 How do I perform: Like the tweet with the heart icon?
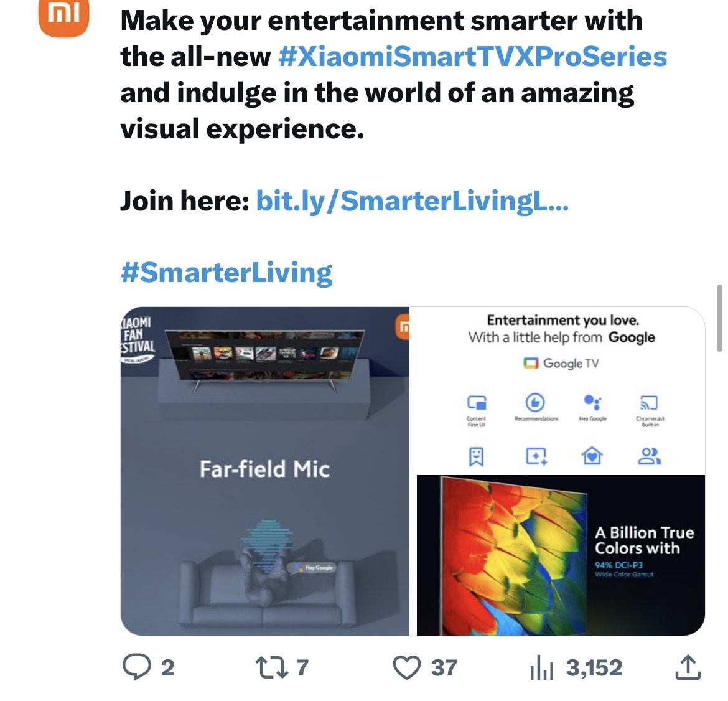pos(407,667)
